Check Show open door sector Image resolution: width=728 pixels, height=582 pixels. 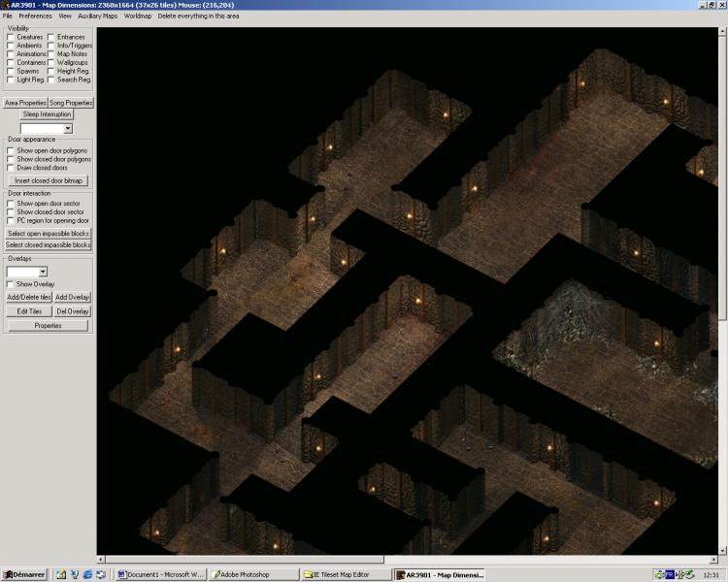coord(11,204)
